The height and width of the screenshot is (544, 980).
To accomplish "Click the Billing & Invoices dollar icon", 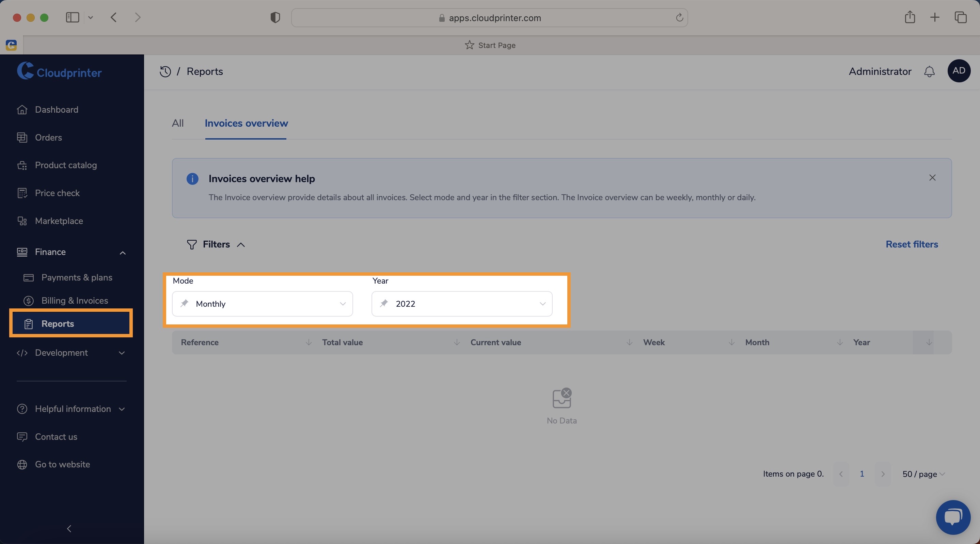I will click(x=29, y=301).
